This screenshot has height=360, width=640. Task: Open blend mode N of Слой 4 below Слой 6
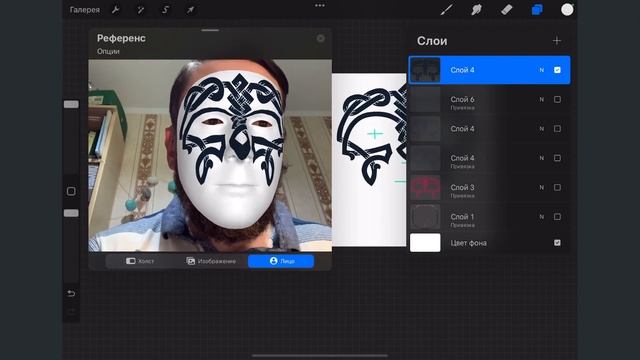click(542, 129)
